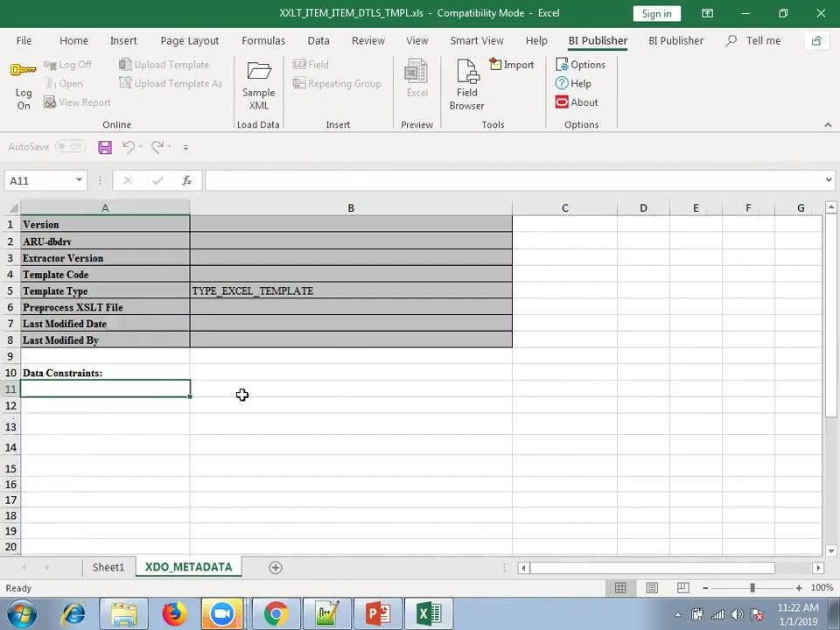Click the zoom slider handle

pyautogui.click(x=752, y=588)
